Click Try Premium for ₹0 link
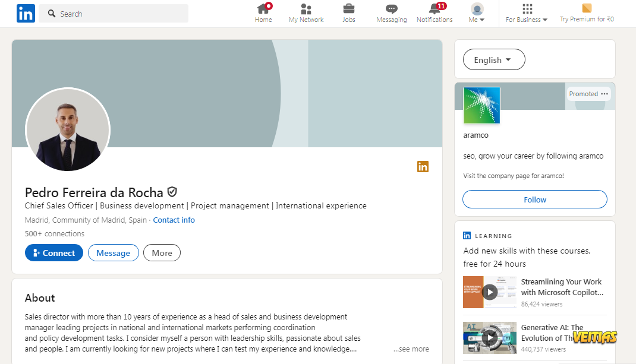 click(587, 13)
